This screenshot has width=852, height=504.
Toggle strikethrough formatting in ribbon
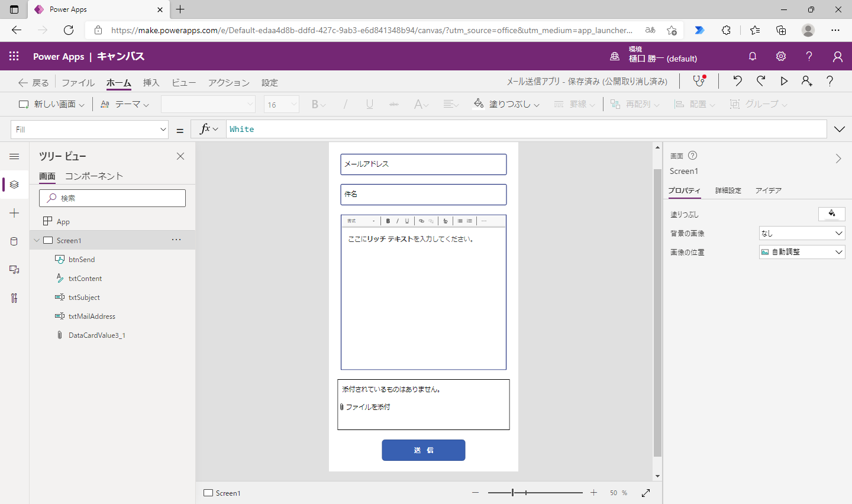click(394, 104)
